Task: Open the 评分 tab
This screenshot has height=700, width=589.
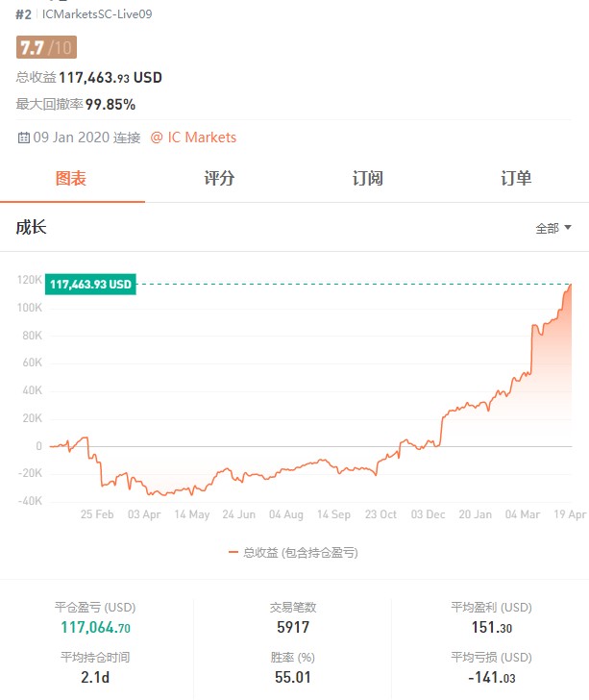Action: click(x=219, y=178)
